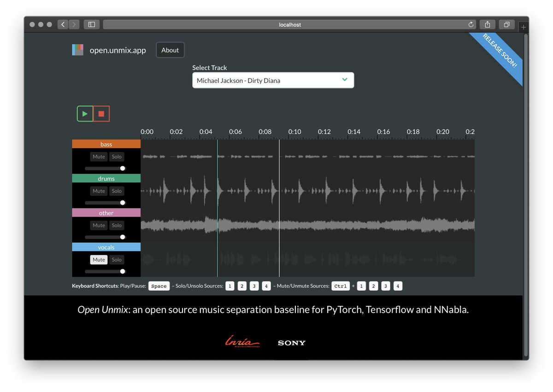
Task: Open the Select Track dropdown
Action: point(273,80)
